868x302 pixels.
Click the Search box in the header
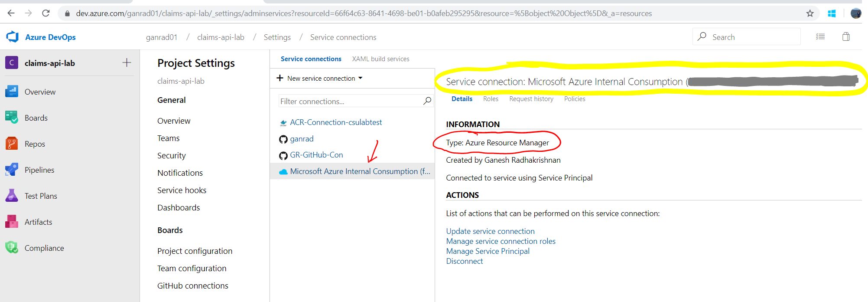point(746,37)
